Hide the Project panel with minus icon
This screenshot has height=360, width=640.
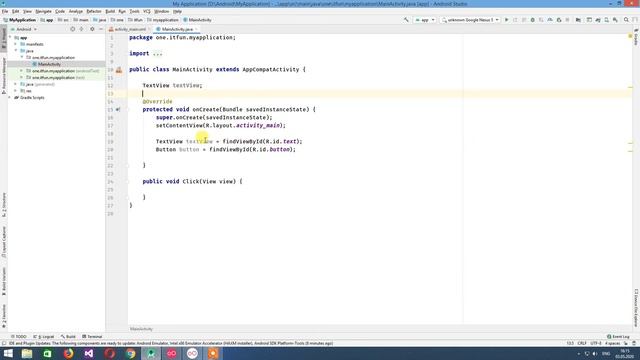click(x=101, y=29)
